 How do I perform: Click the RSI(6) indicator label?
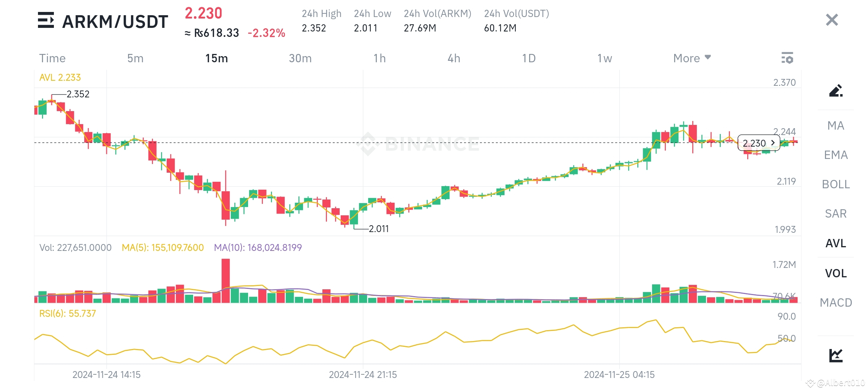click(67, 314)
